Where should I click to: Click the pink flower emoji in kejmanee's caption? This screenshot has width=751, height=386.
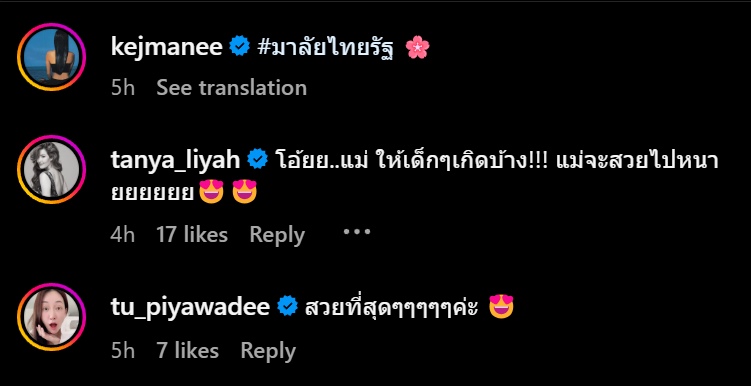(x=418, y=48)
